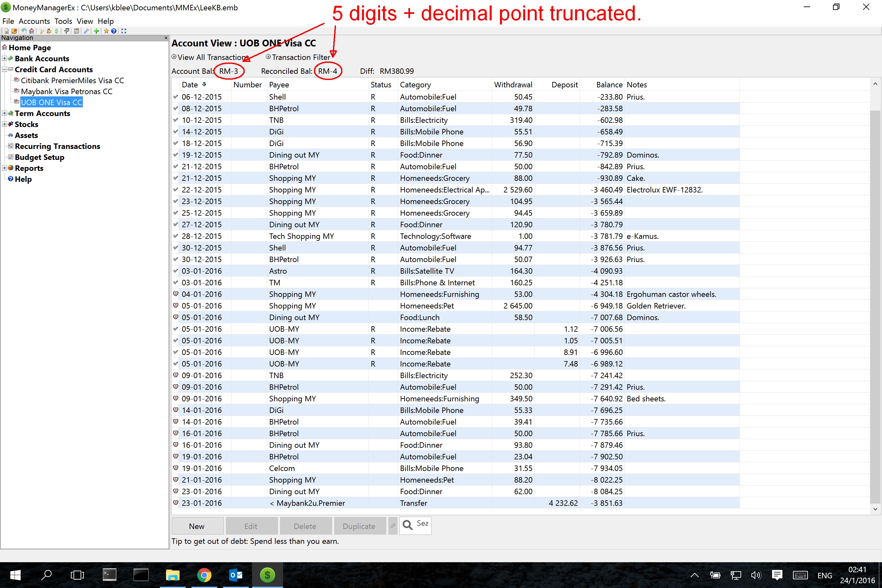
Task: Click the New Database toolbar icon
Action: [x=7, y=31]
